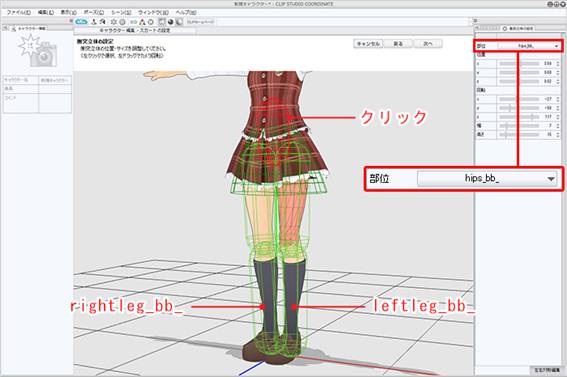This screenshot has width=567, height=377.
Task: Click the camera thumbnail in character panel
Action: click(x=38, y=51)
